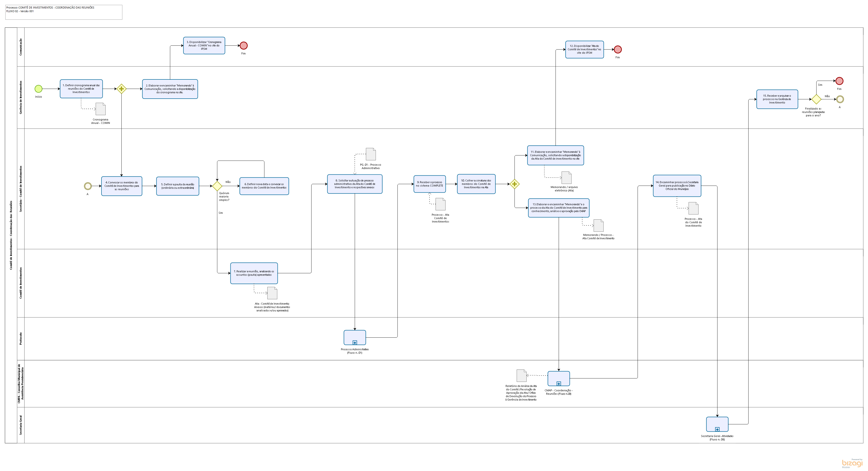
Task: Expand the Processo Administrativo (Fluxo n. 01) subprocess
Action: [x=354, y=343]
